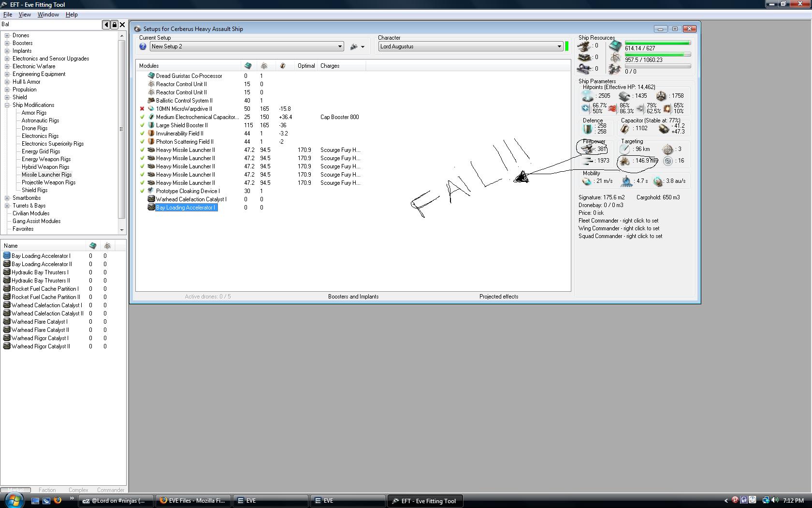
Task: Open the Window menu
Action: [x=48, y=15]
